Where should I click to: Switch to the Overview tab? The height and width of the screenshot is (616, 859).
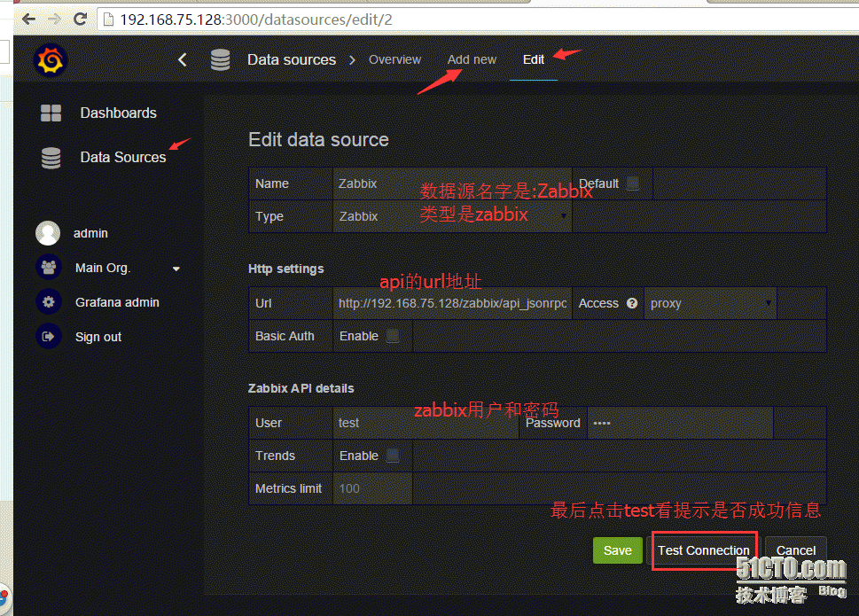(x=395, y=59)
